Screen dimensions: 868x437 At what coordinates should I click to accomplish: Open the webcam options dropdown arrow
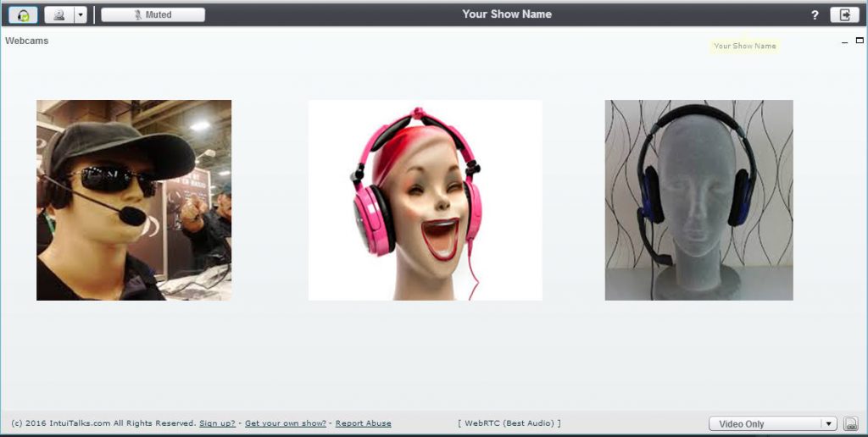click(81, 15)
